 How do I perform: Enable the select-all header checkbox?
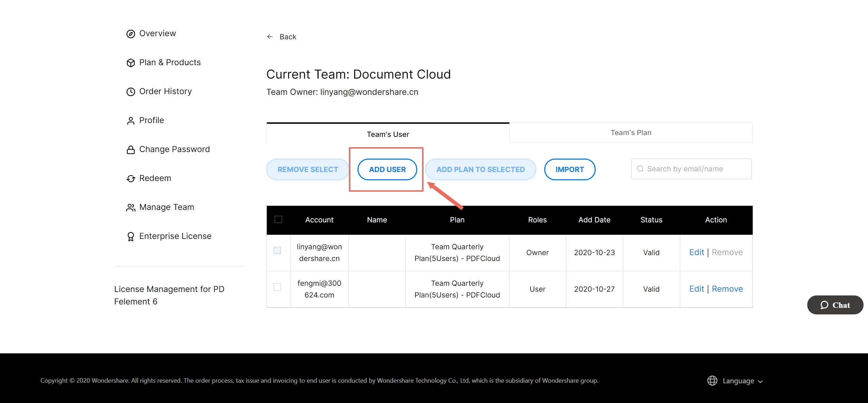point(278,220)
